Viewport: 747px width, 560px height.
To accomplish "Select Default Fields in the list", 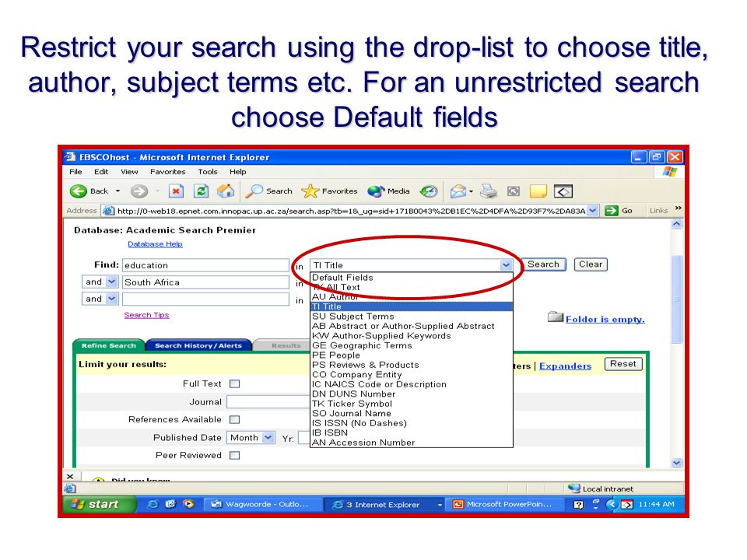I will [x=412, y=277].
